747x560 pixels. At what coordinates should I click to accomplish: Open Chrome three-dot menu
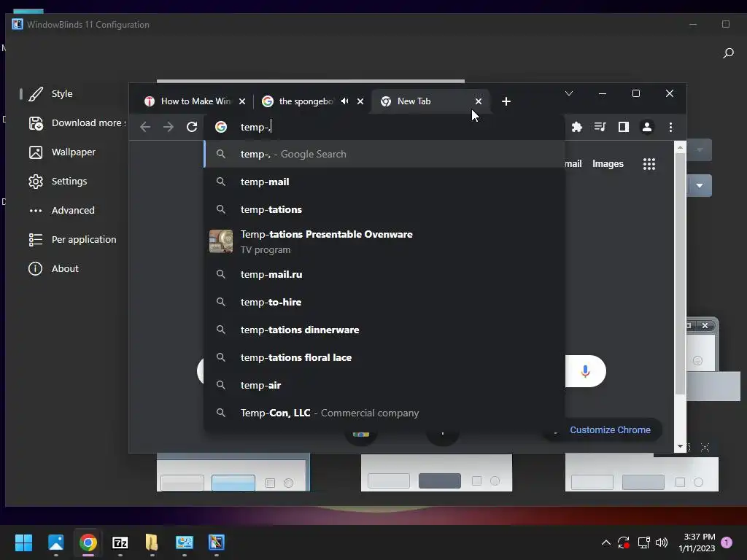tap(671, 127)
